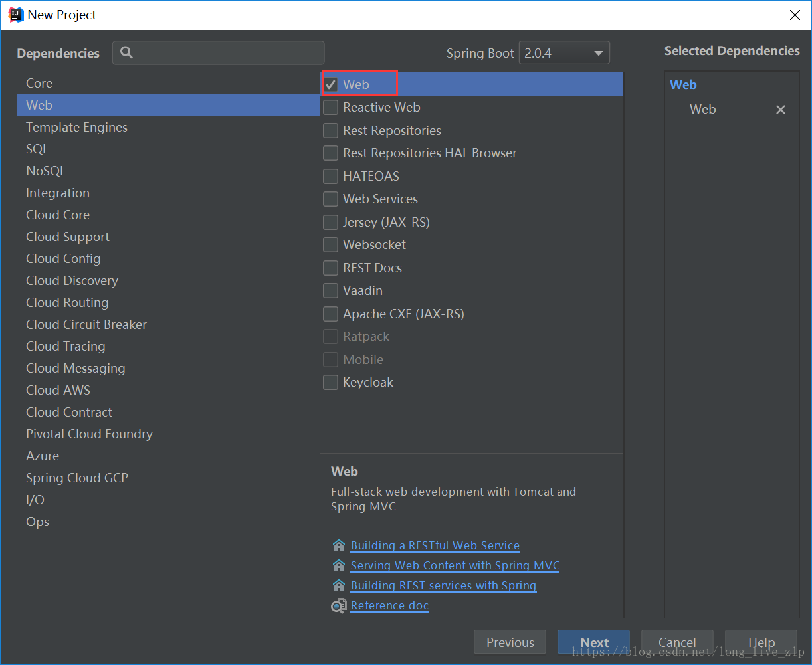Focus the Dependencies search field
Image resolution: width=812 pixels, height=665 pixels.
[x=219, y=52]
